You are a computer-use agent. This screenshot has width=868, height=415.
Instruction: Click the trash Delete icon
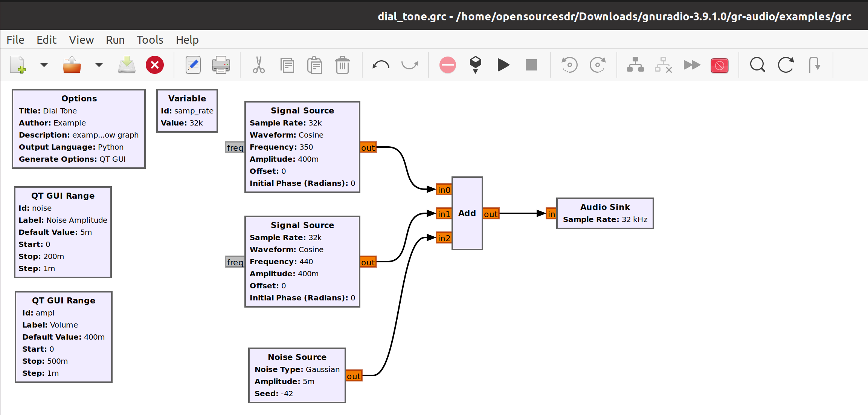pos(342,65)
